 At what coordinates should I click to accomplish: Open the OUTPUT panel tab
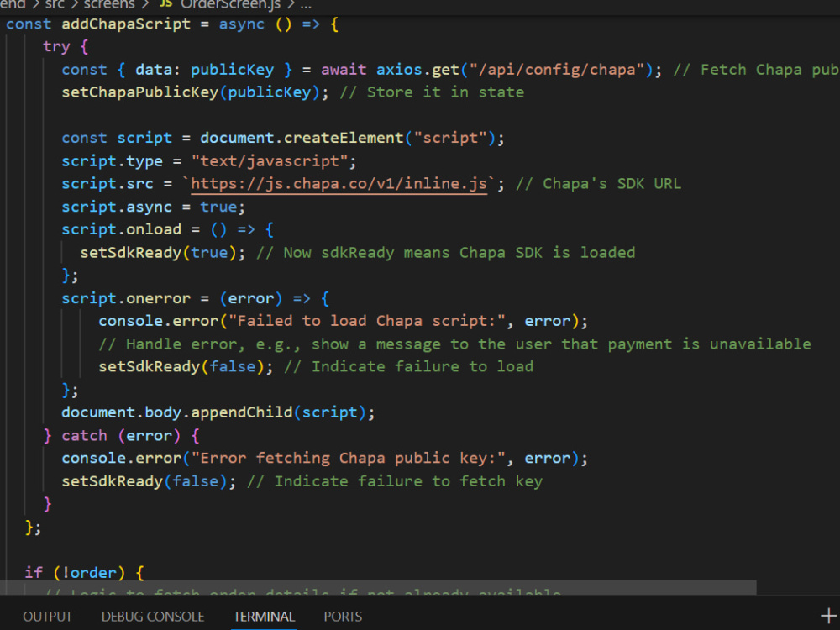[47, 617]
